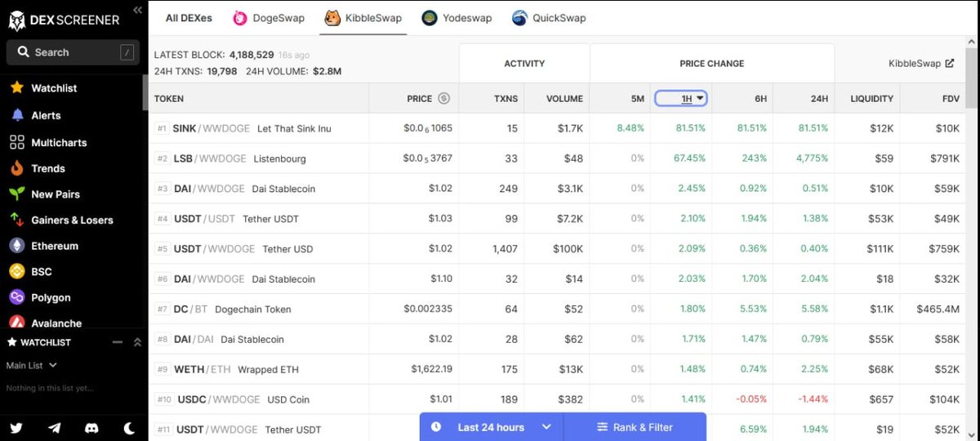980x441 pixels.
Task: Click the clock icon in time filter
Action: (x=436, y=427)
